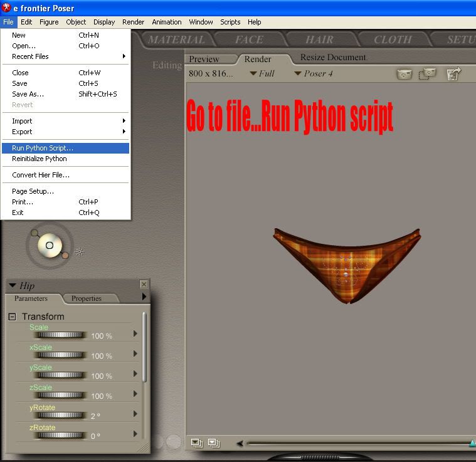476x462 pixels.
Task: Choose New in File menu
Action: [x=66, y=35]
